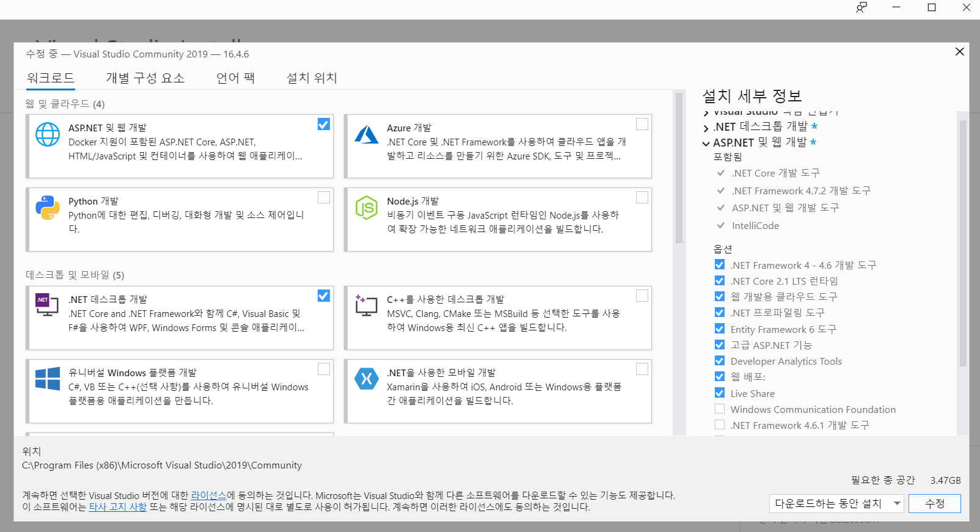
Task: Open the feedback icon in title bar
Action: pos(861,7)
